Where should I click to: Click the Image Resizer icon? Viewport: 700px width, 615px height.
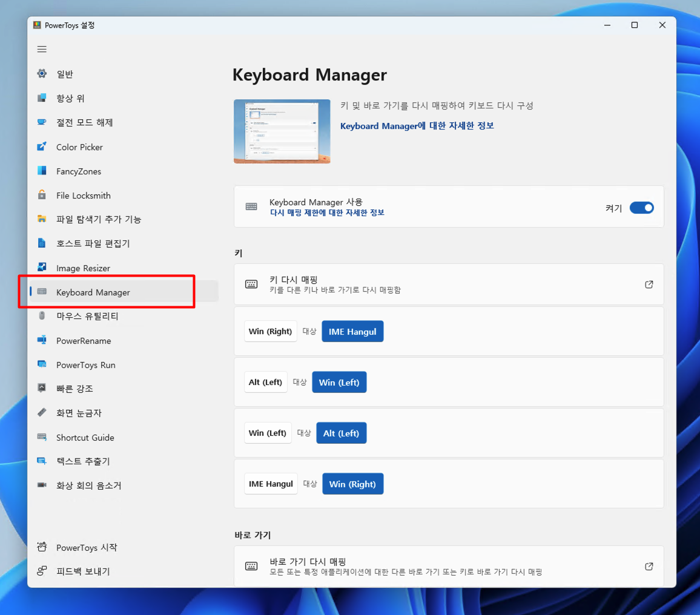[42, 268]
